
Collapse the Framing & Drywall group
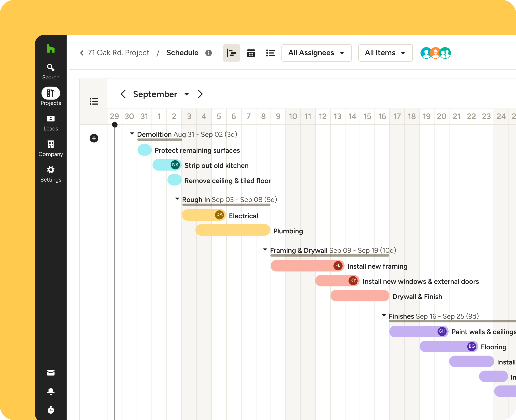click(265, 249)
